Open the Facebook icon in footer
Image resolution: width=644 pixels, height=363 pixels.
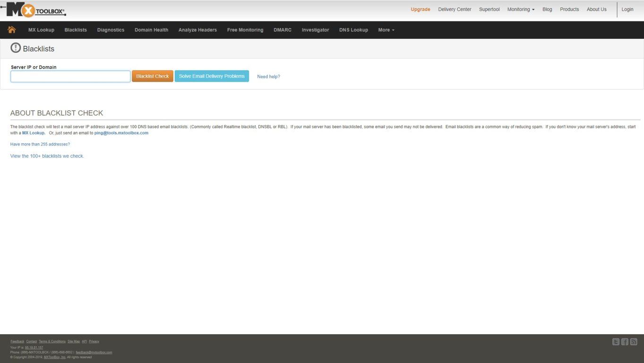point(625,342)
